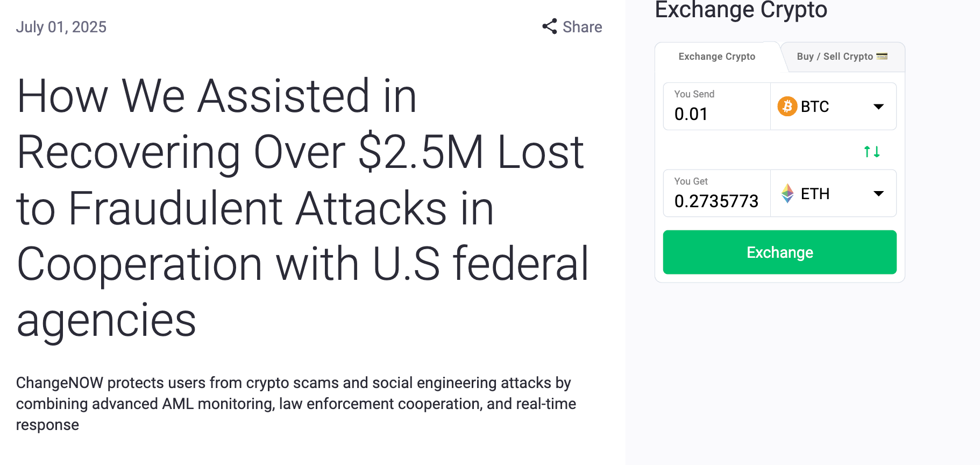Click the ChangeNOW summary paragraph

(x=296, y=404)
